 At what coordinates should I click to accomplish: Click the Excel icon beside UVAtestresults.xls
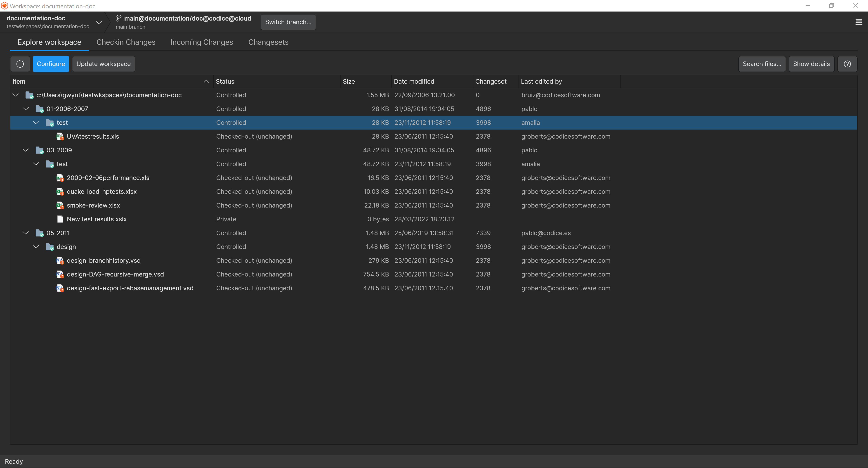[x=60, y=137]
